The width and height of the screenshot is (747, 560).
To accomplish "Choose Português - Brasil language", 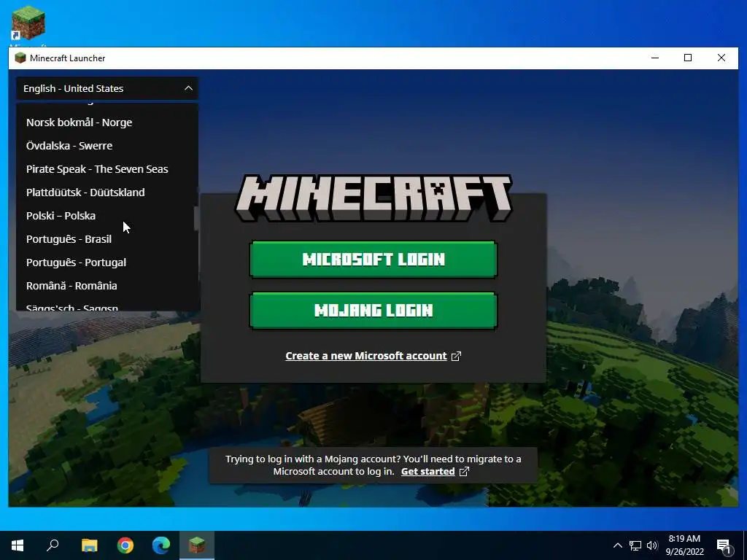I will point(108,239).
